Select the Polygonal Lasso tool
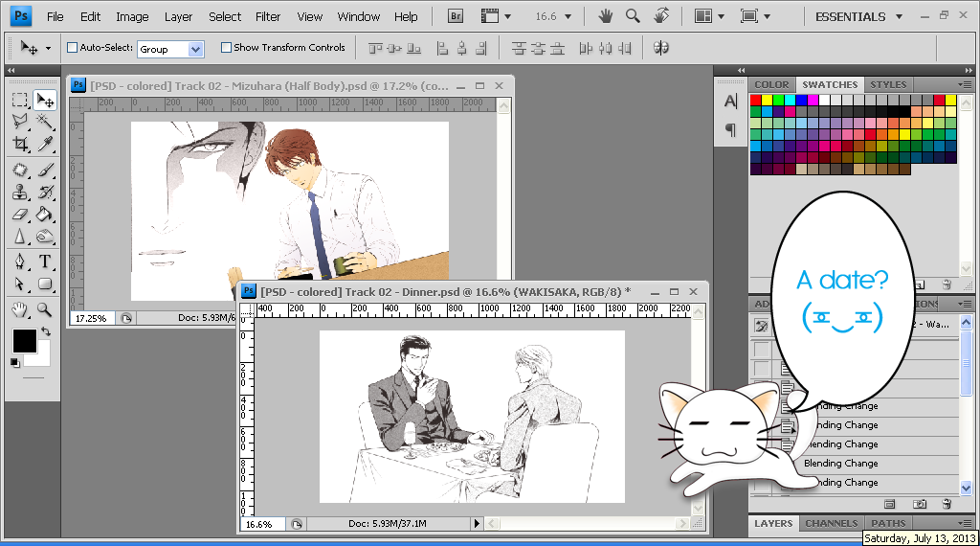The image size is (980, 546). 20,122
